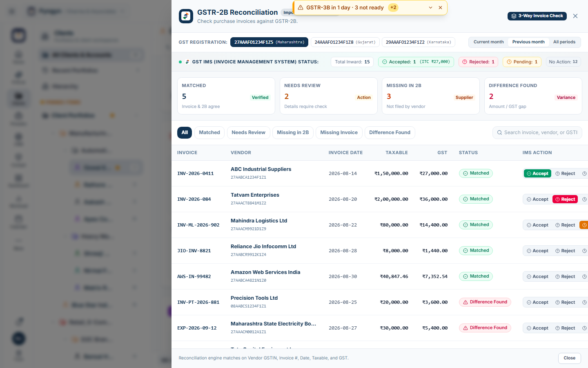Open the Needs Review summary card
Screen dimensions: 588x368
pos(329,96)
